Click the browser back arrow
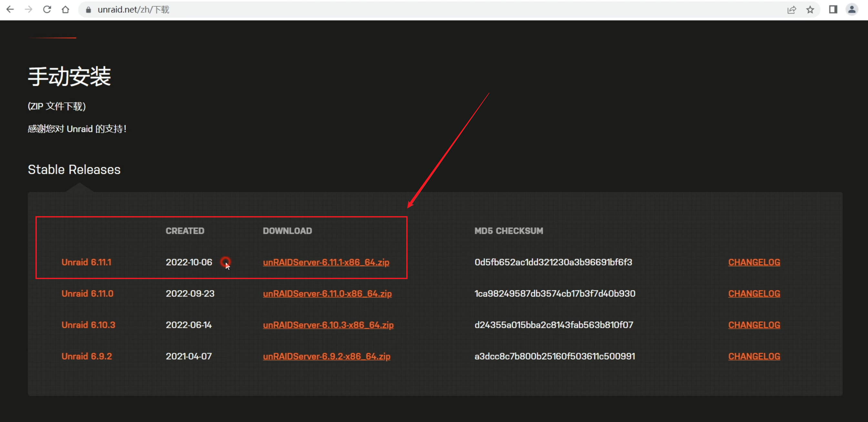The height and width of the screenshot is (422, 868). (10, 9)
